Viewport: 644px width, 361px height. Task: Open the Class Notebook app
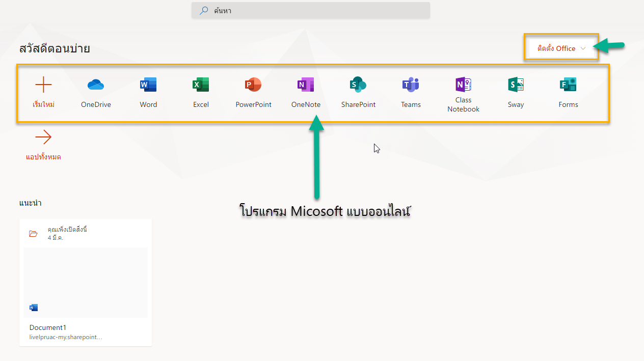click(463, 84)
